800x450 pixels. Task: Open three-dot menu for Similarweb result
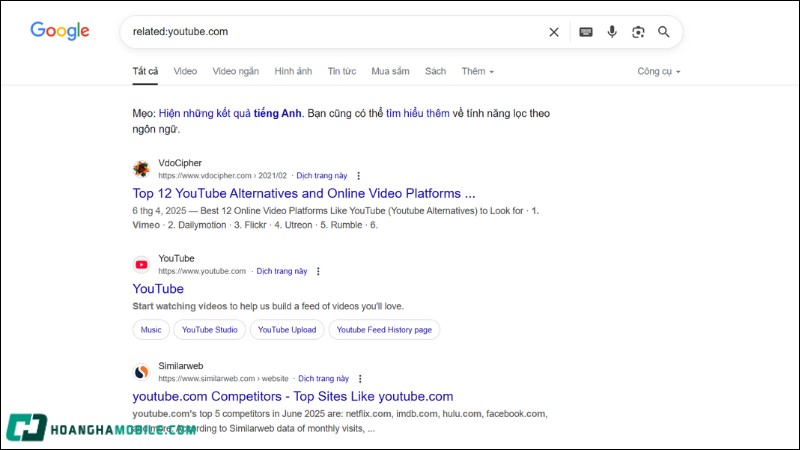pyautogui.click(x=360, y=379)
